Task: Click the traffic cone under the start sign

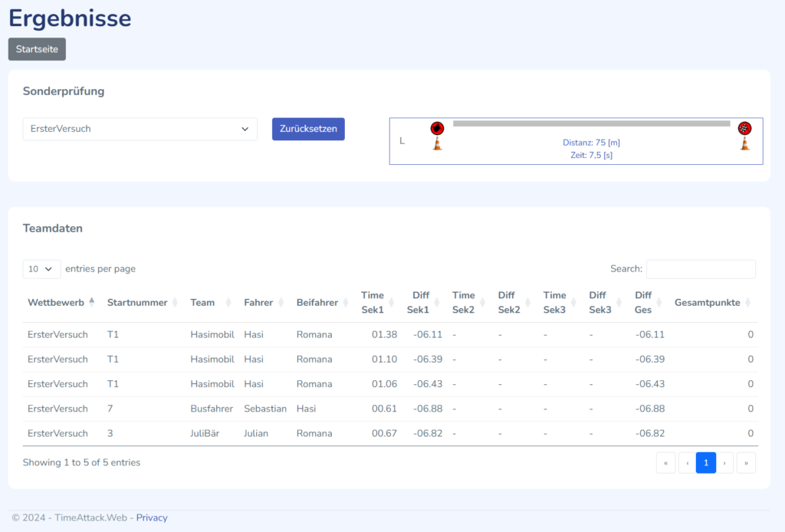Action: point(438,143)
